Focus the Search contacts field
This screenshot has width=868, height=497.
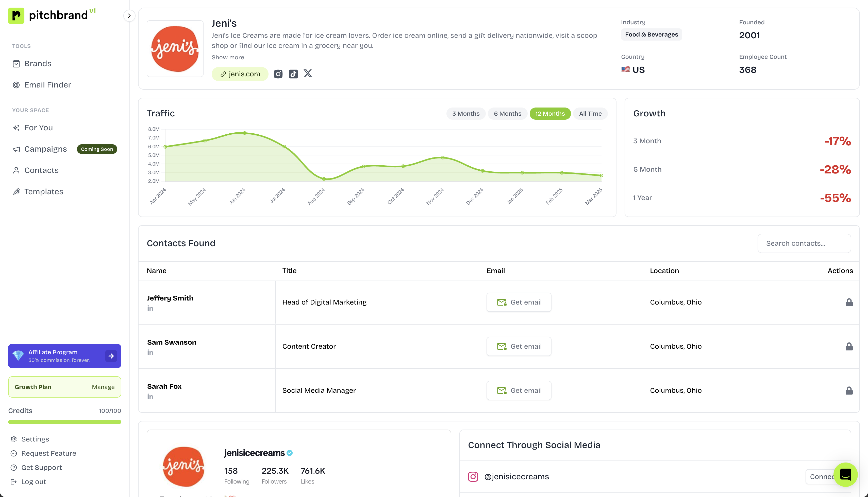804,243
